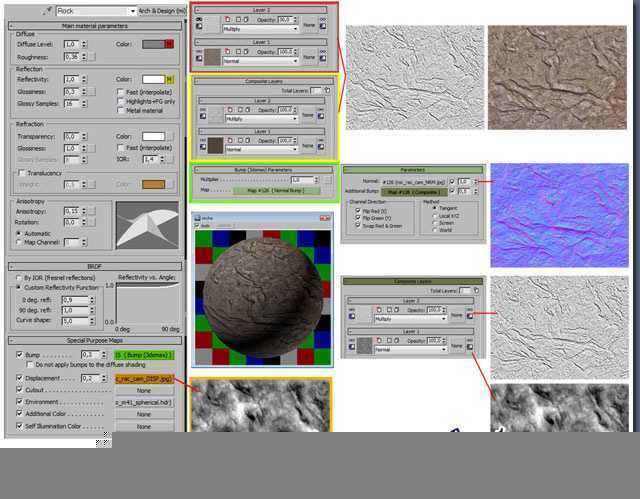The width and height of the screenshot is (640, 499).
Task: Select Map Channel radio under Anisotropy
Action: (18, 242)
